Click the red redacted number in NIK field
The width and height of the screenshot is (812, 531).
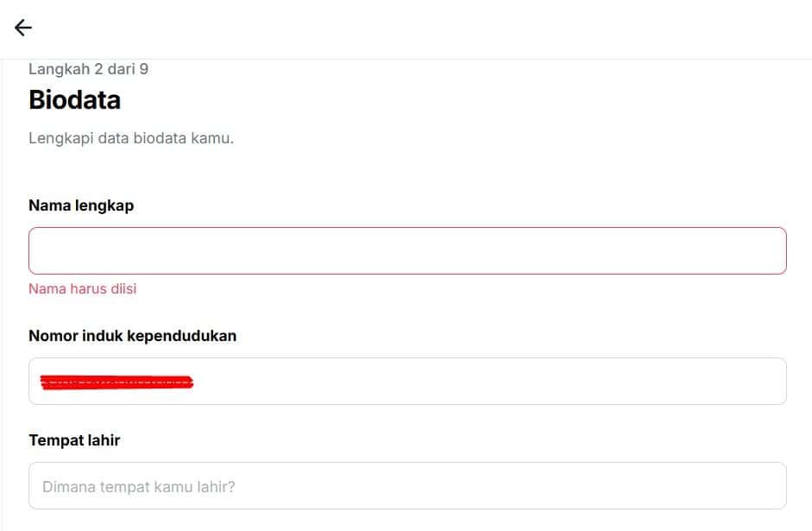tap(116, 382)
